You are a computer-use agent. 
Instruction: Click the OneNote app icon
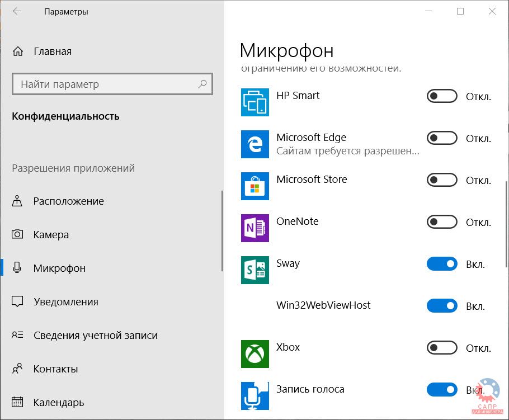tap(255, 228)
